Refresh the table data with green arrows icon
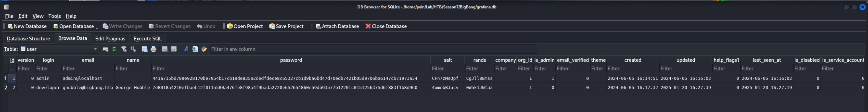The height and width of the screenshot is (112, 868). (x=114, y=49)
